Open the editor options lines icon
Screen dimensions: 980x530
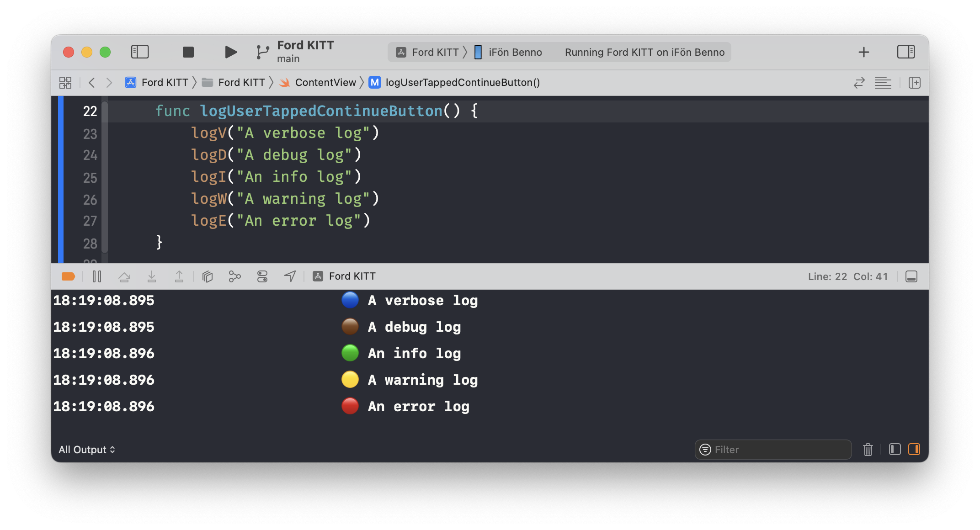(x=883, y=82)
